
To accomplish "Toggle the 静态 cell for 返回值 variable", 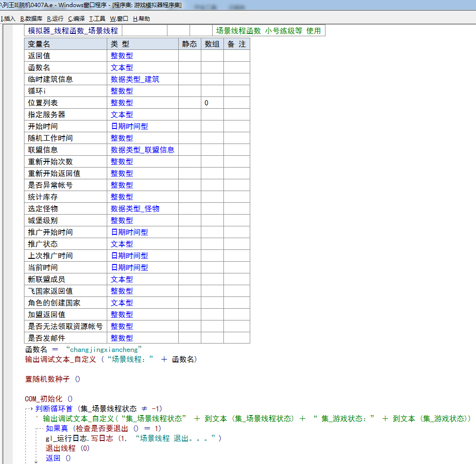I will pos(190,56).
